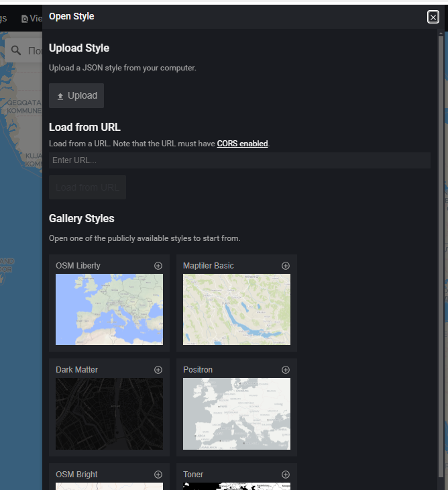Focus the Enter URL input field
Viewport: 448px width, 490px height.
[x=240, y=160]
